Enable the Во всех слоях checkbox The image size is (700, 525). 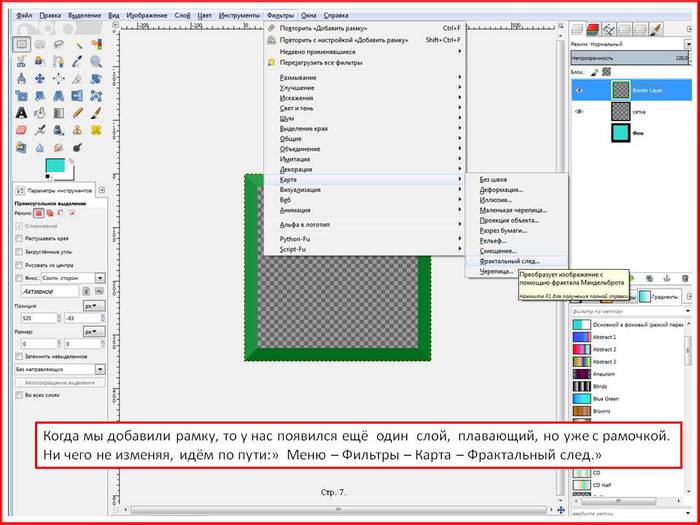pyautogui.click(x=19, y=395)
